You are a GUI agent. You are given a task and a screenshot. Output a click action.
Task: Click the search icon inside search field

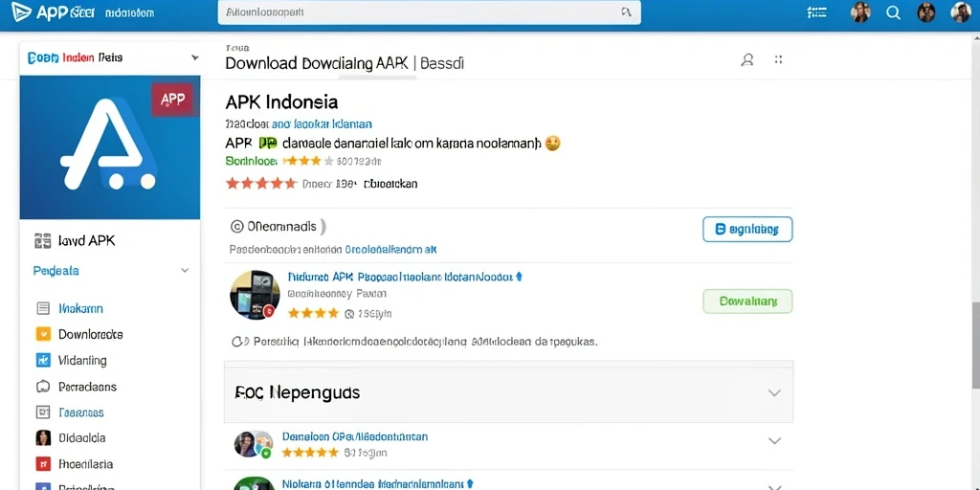click(x=626, y=11)
